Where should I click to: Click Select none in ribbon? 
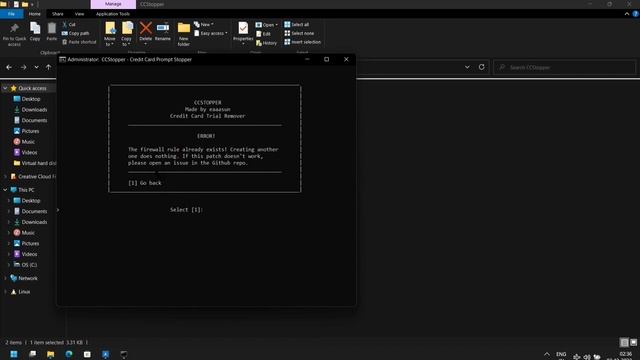tap(299, 33)
